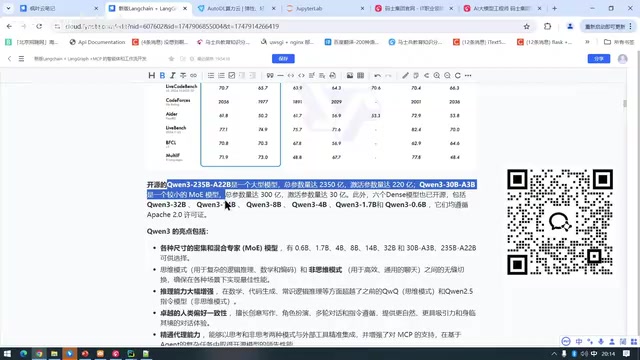Screen dimensions: 640x360
Task: Toggle italic formatting in the editor toolbar
Action: pos(173,76)
